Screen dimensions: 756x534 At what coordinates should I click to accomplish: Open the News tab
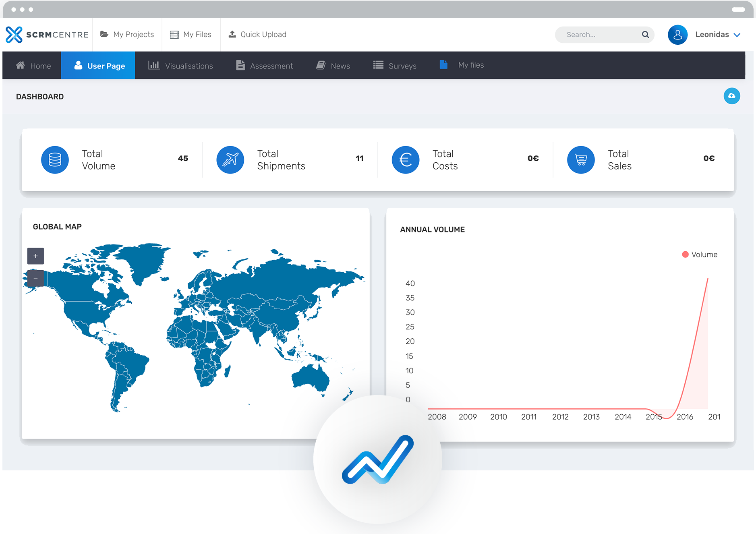pyautogui.click(x=333, y=66)
